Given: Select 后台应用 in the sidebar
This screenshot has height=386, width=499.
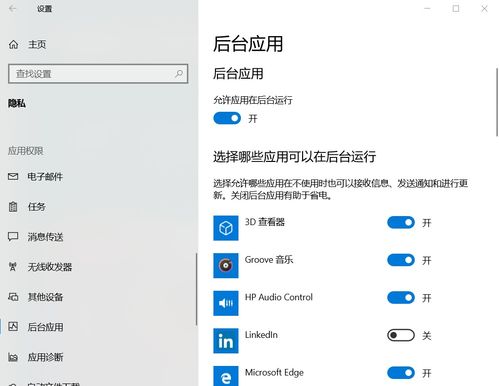Looking at the screenshot, I should pyautogui.click(x=45, y=327).
